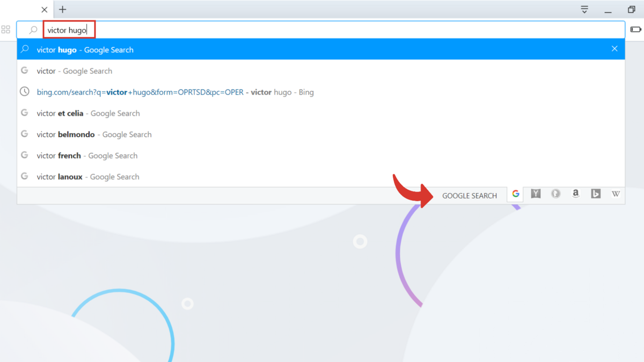
Task: Choose 'victor belmondo' suggestion
Action: point(321,135)
